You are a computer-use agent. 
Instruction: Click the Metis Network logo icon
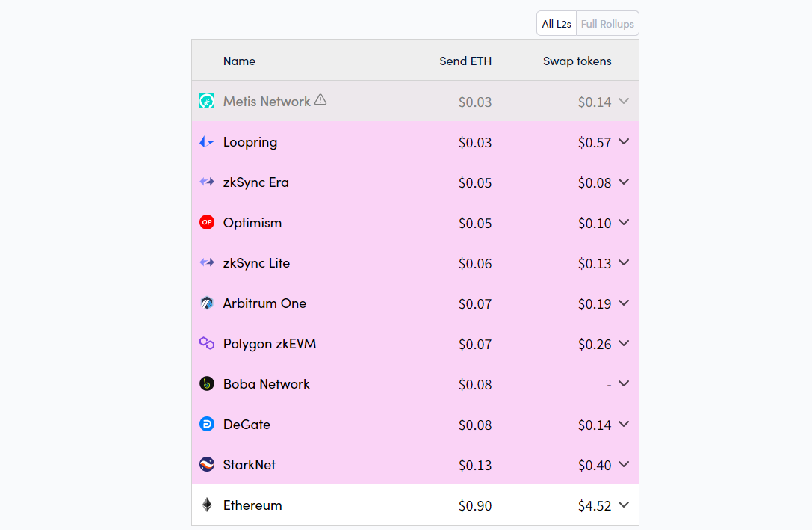point(207,101)
